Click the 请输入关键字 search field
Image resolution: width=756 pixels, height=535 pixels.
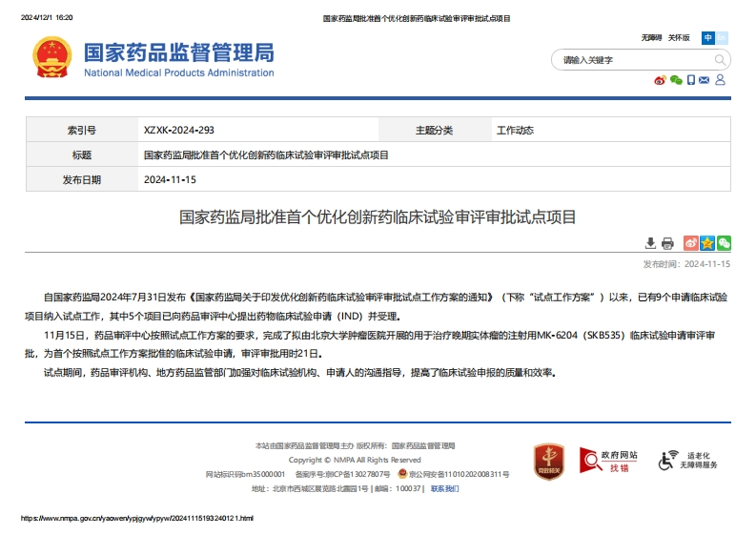[629, 60]
